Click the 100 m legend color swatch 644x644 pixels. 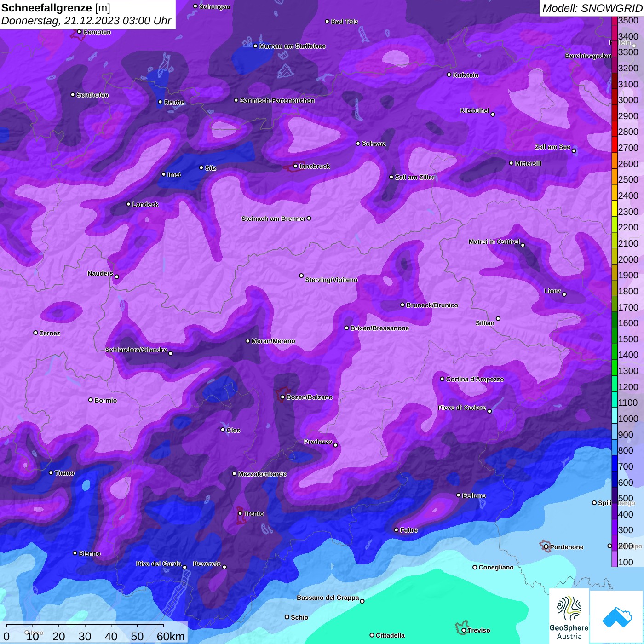point(615,559)
